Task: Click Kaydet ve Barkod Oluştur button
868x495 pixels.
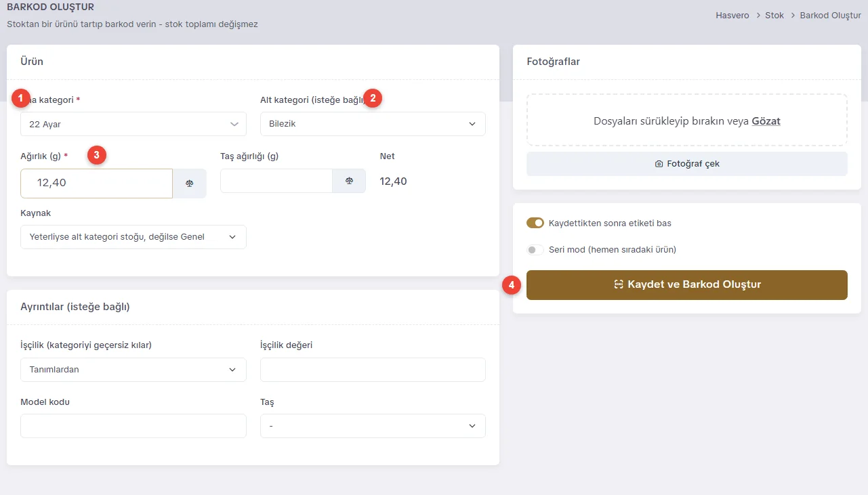Action: [x=687, y=285]
